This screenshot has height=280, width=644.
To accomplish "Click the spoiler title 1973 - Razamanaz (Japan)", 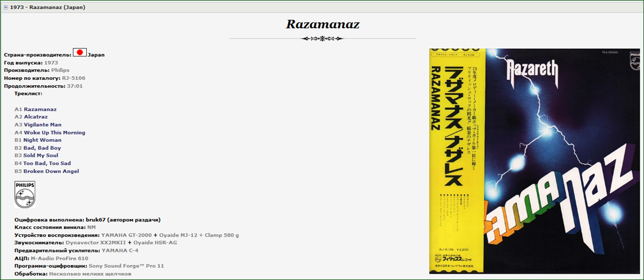I will click(x=47, y=8).
